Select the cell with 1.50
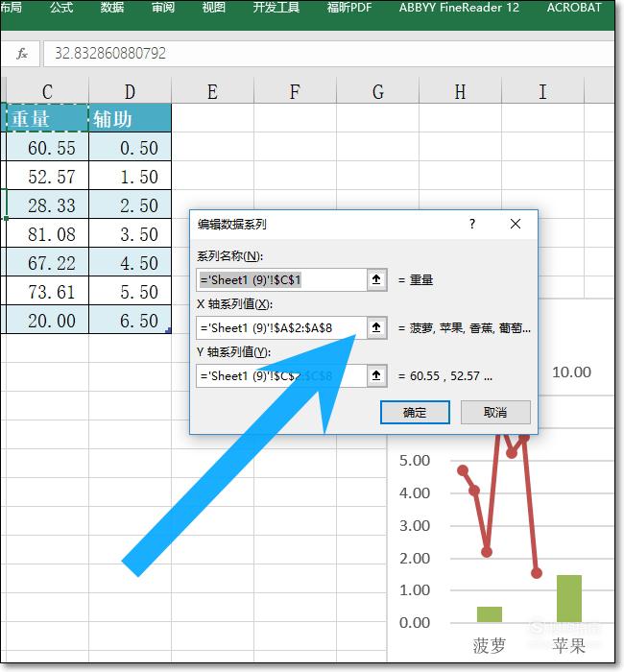624x672 pixels. click(130, 176)
